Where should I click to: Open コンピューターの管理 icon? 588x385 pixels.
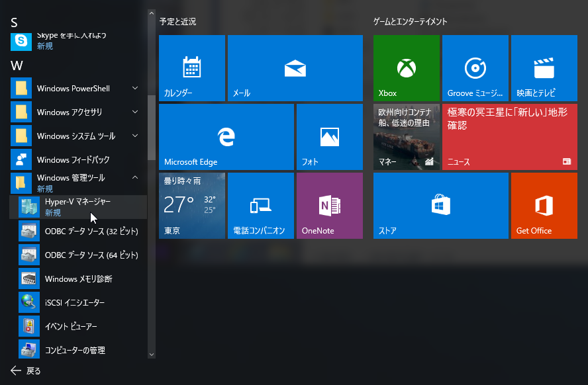pos(29,350)
